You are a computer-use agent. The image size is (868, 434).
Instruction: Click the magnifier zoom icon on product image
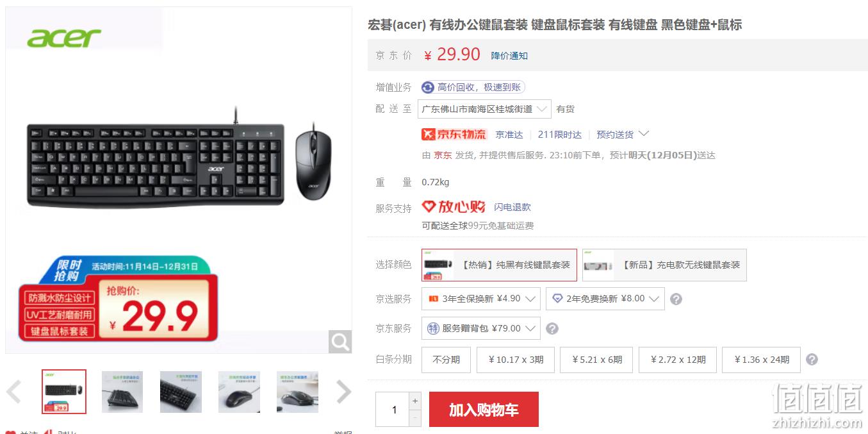[x=340, y=342]
